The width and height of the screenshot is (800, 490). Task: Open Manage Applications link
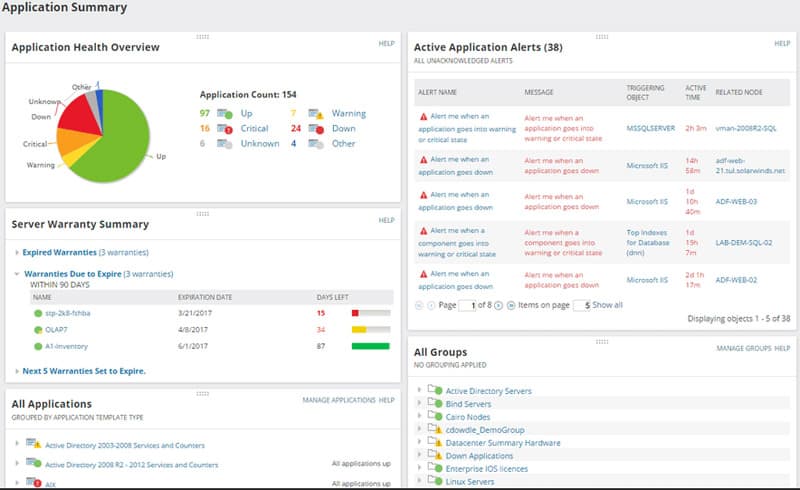click(338, 400)
